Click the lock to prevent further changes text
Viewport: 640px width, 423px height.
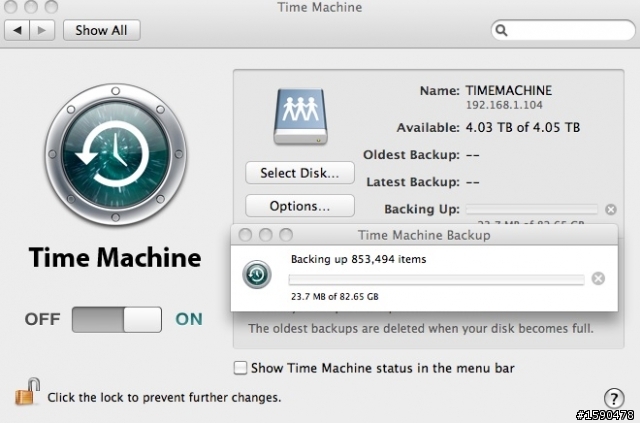coord(164,397)
